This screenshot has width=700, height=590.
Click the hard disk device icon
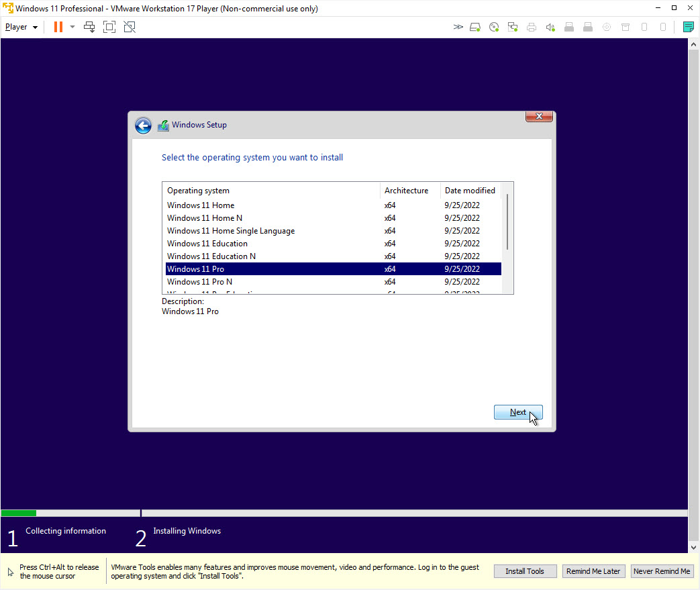click(x=475, y=27)
